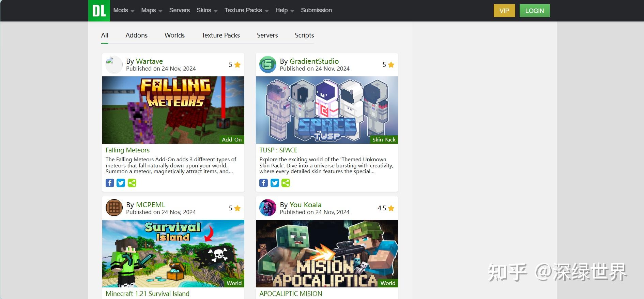
Task: Switch to the Servers filter tab
Action: (x=267, y=35)
